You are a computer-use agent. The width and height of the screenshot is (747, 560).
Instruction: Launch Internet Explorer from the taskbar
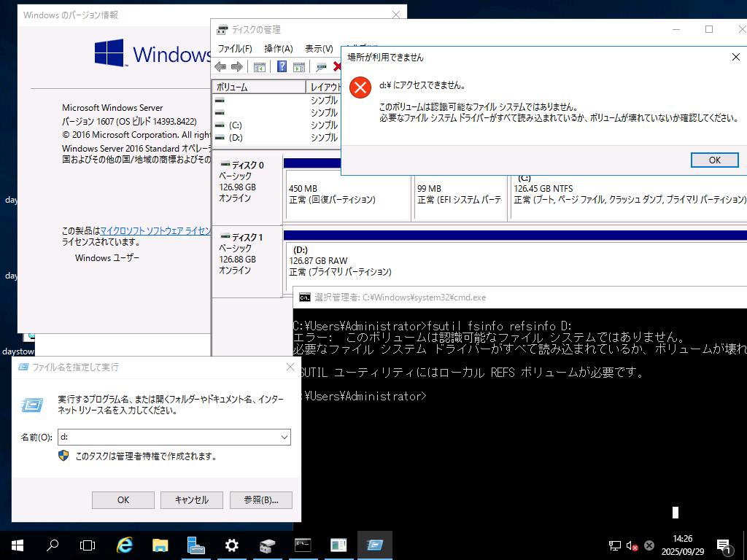point(124,545)
